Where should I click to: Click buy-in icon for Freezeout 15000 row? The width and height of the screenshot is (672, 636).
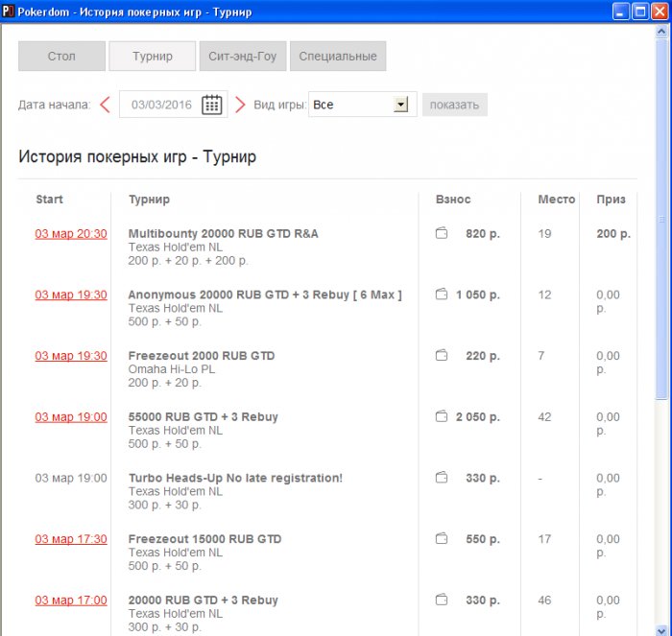click(x=442, y=539)
